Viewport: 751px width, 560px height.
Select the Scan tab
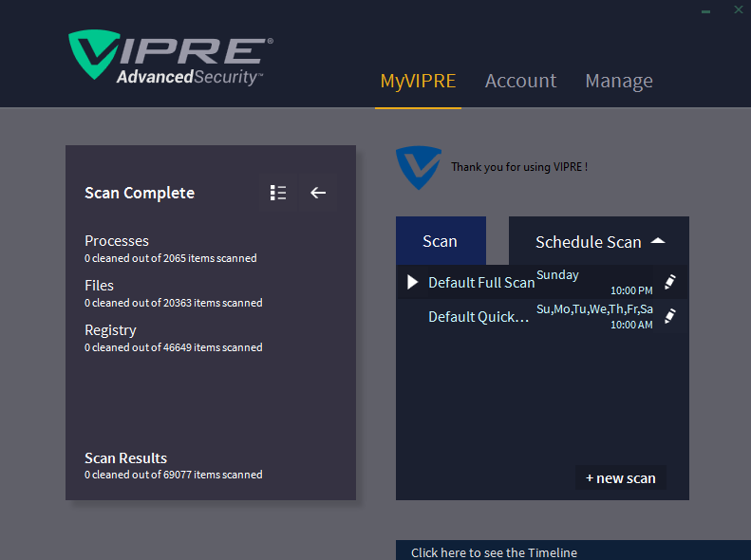pyautogui.click(x=441, y=241)
